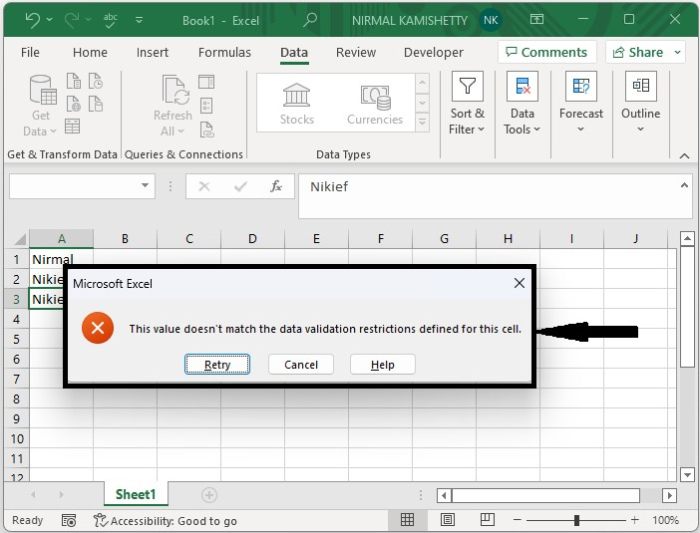Click the NK account avatar

point(490,20)
